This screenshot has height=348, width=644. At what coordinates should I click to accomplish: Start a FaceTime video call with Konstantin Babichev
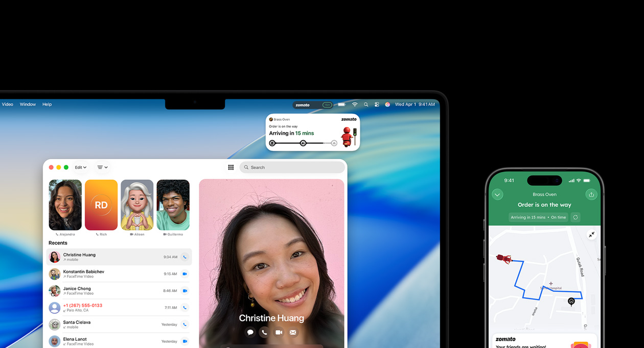(185, 274)
